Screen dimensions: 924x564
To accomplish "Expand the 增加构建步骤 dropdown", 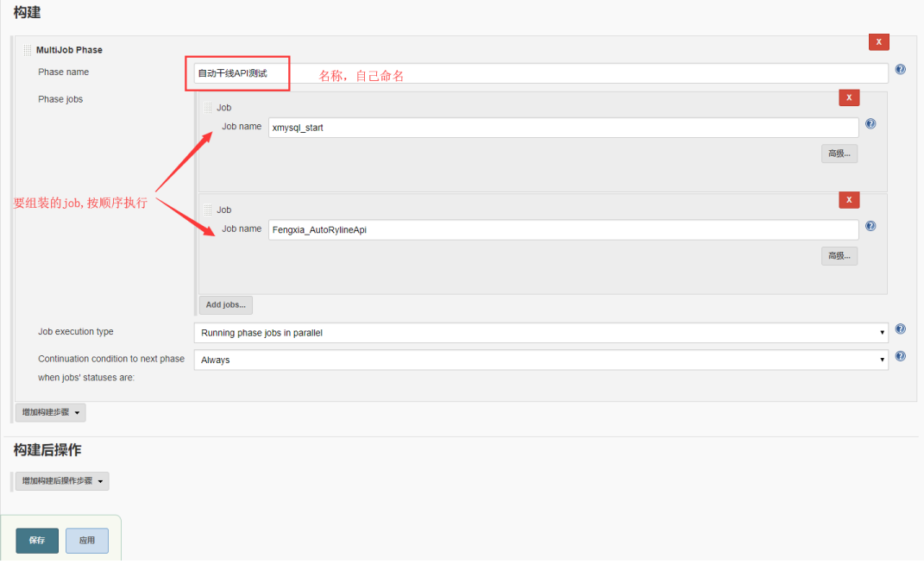I will [x=51, y=412].
